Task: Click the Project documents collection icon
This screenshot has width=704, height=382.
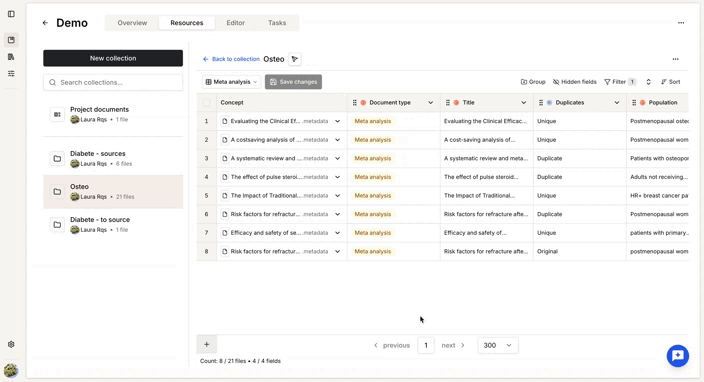Action: 57,114
